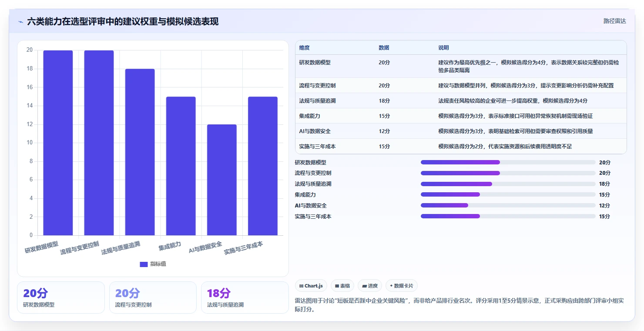Click the blue legend swatch for 指标值

[x=144, y=264]
